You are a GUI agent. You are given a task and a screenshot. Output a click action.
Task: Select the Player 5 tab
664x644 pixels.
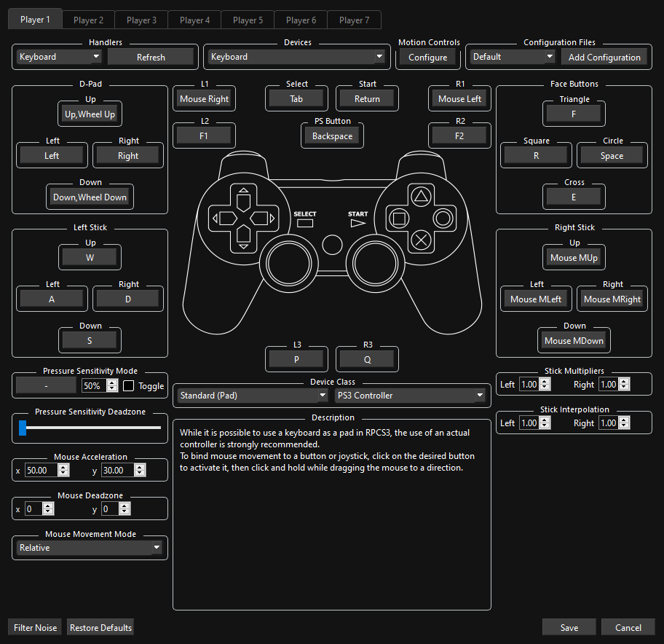pyautogui.click(x=248, y=20)
